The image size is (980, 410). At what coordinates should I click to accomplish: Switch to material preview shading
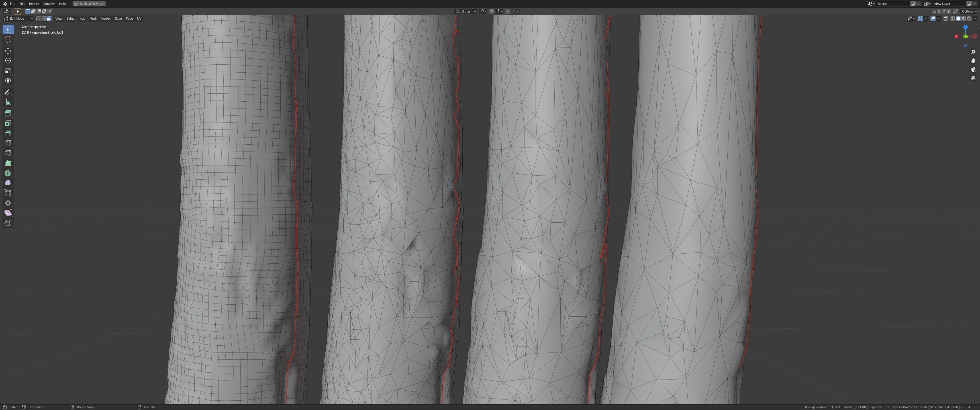click(964, 19)
